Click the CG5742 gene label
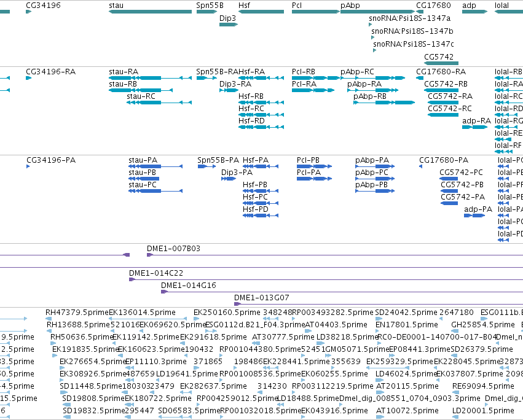The image size is (523, 420). (x=439, y=56)
